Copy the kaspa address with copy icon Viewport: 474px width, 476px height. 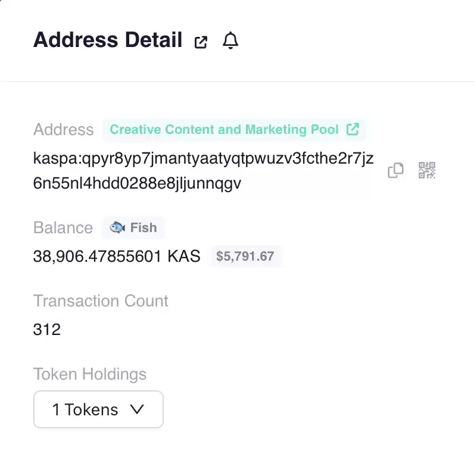tap(395, 170)
